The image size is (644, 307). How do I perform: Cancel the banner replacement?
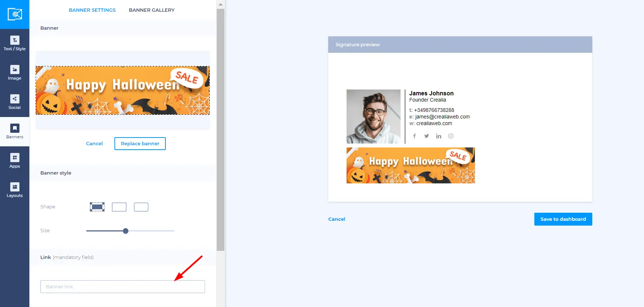(94, 143)
